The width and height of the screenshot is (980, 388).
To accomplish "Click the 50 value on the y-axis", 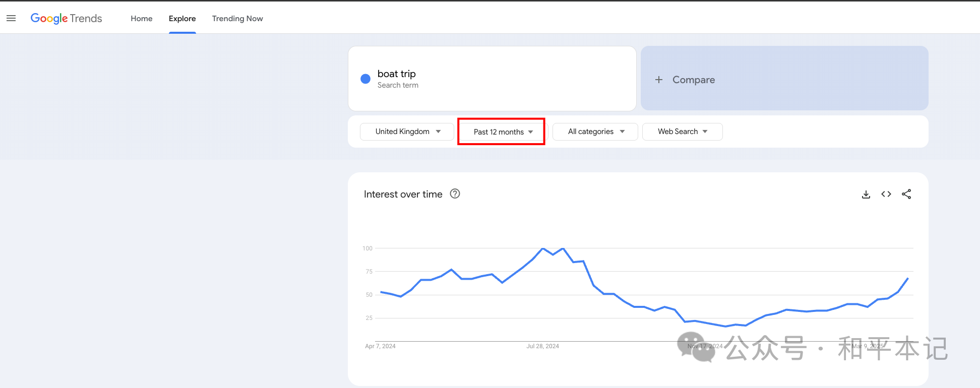I will (x=369, y=295).
